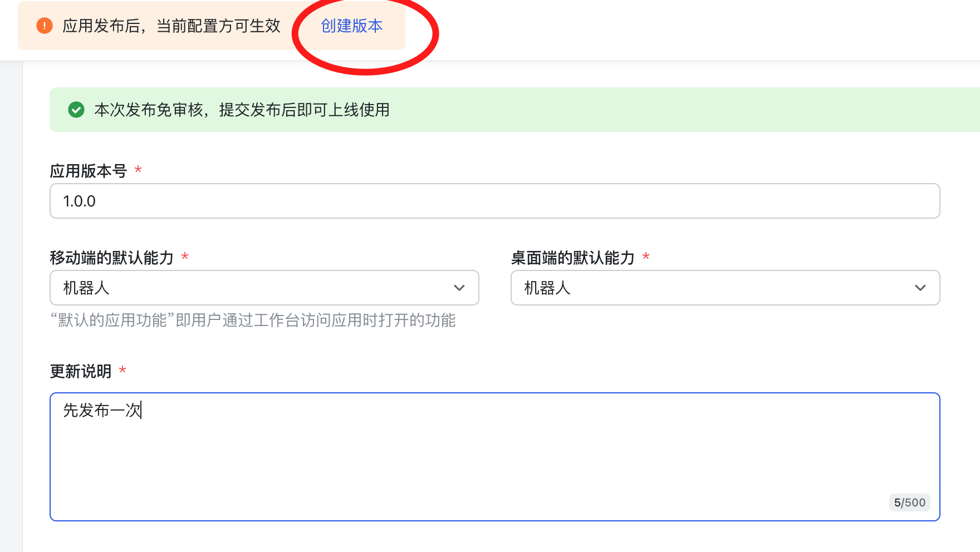Open the 移动端的默认能力 dropdown
Screen dimensions: 980x552
coord(264,288)
